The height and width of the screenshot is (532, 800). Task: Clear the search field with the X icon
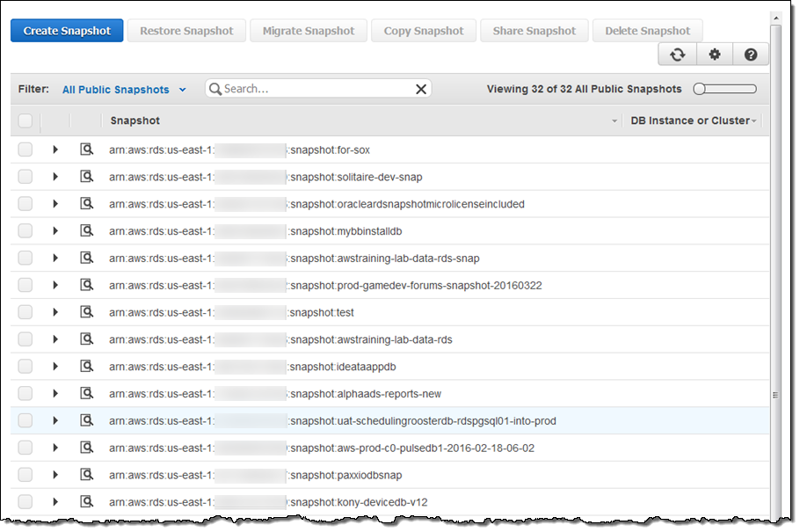point(421,89)
